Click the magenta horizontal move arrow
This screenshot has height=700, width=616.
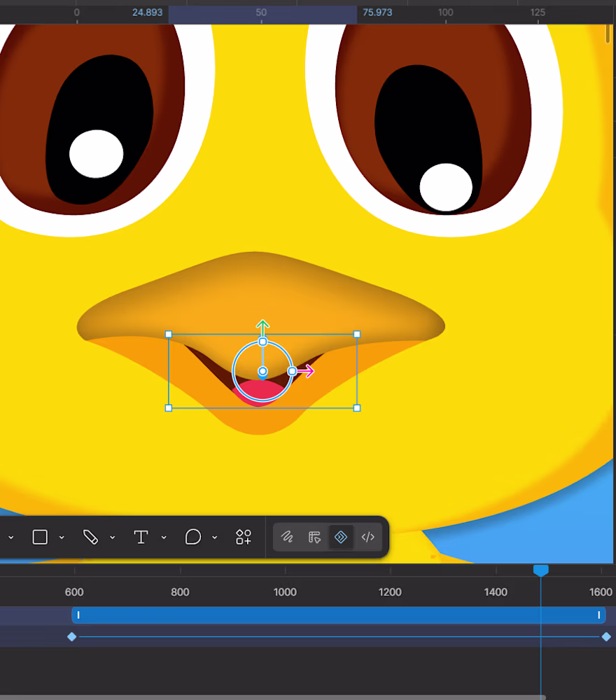point(306,371)
